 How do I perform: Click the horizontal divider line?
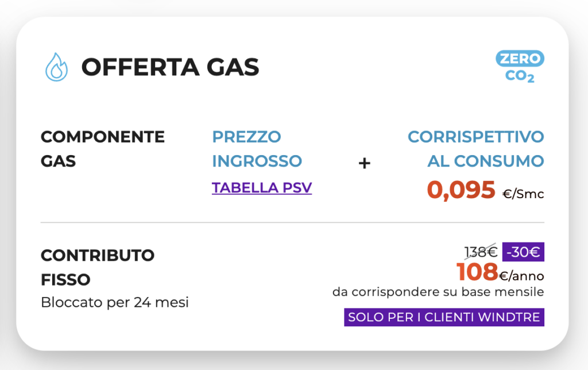pyautogui.click(x=292, y=222)
